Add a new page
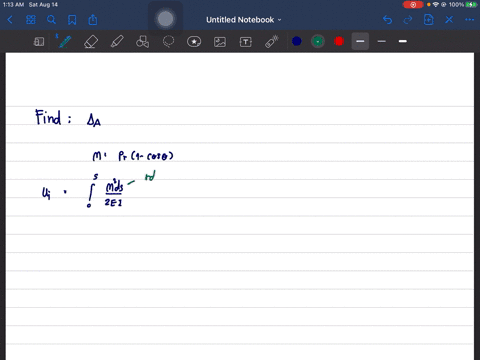 (x=429, y=20)
